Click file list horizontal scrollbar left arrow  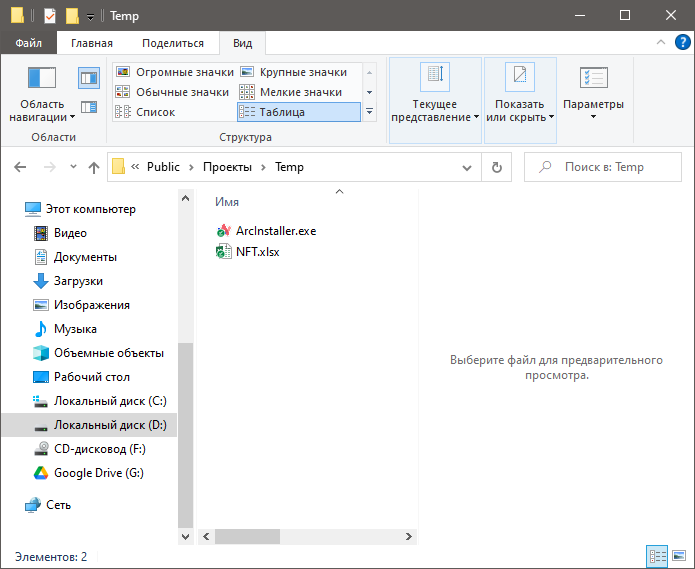tap(206, 537)
